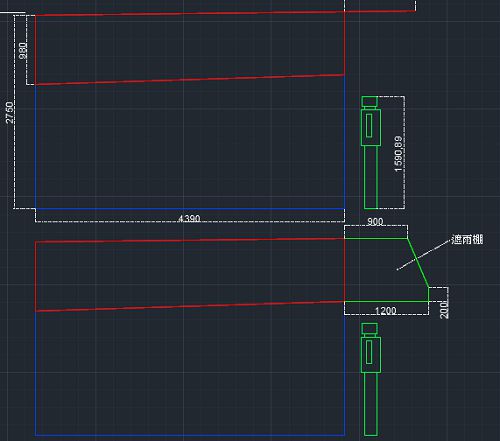Viewport: 500px width, 441px height.
Task: Select the 遮雨棚 annotation text
Action: tap(467, 239)
